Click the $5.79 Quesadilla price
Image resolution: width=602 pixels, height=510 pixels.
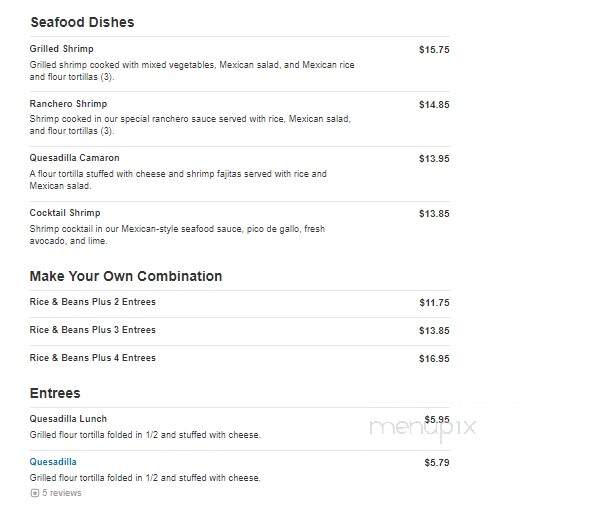(x=437, y=462)
